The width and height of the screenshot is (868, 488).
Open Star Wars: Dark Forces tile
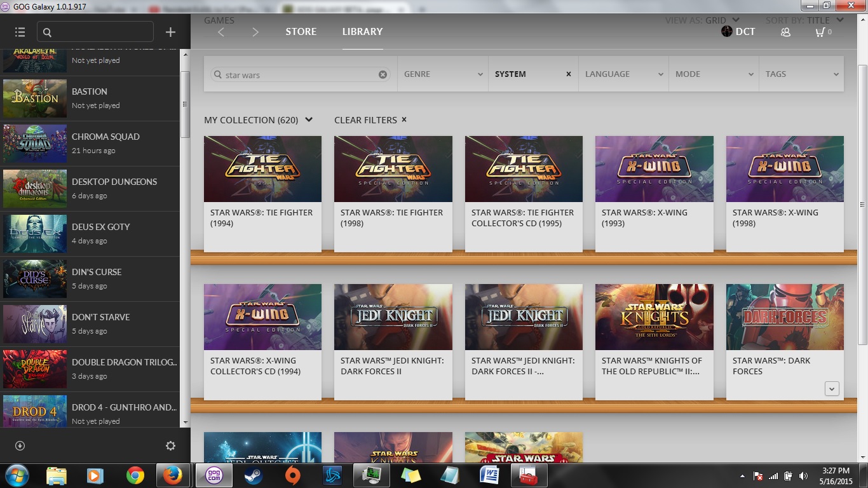pos(785,341)
